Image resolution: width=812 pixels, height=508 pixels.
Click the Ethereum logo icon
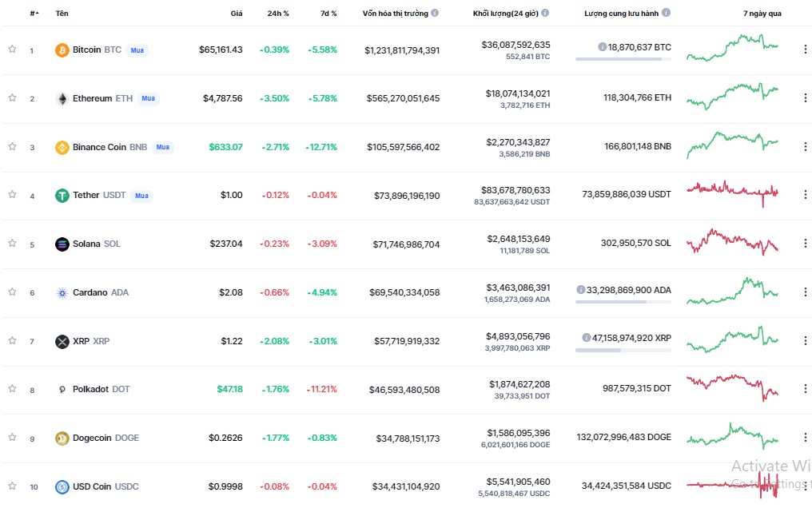click(x=62, y=99)
